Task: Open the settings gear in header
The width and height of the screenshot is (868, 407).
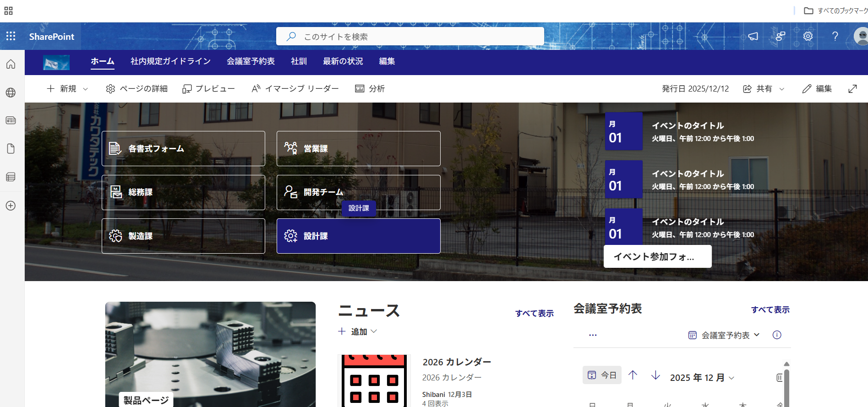Action: click(x=808, y=36)
